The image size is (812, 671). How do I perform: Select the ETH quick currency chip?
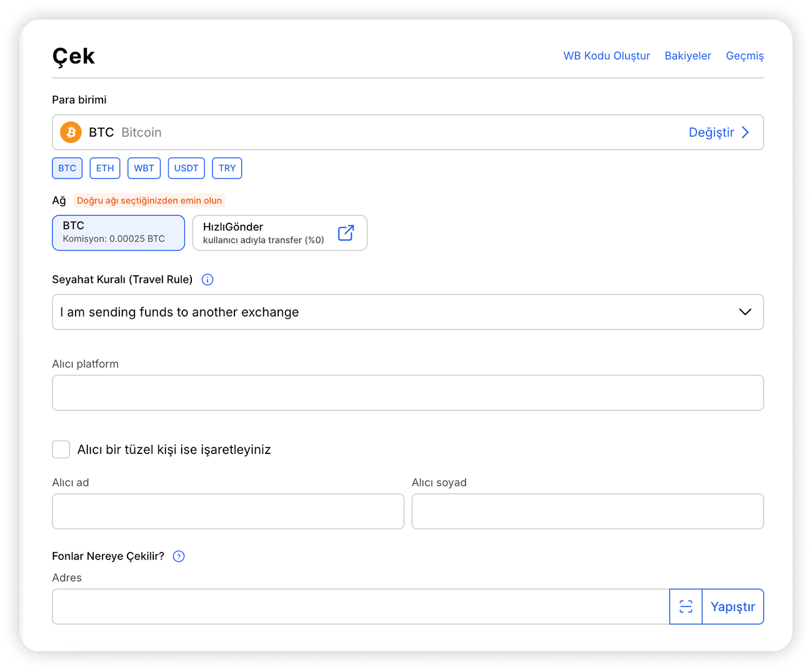click(x=105, y=168)
